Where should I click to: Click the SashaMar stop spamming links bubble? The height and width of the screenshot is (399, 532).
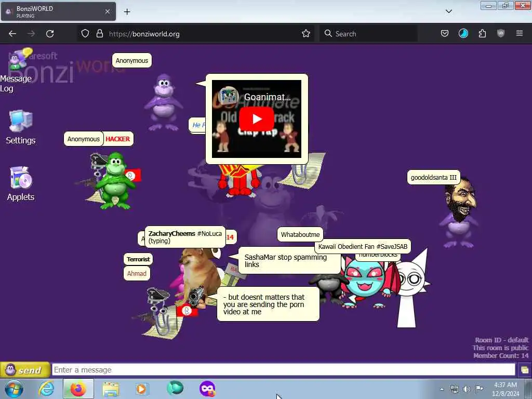[288, 261]
